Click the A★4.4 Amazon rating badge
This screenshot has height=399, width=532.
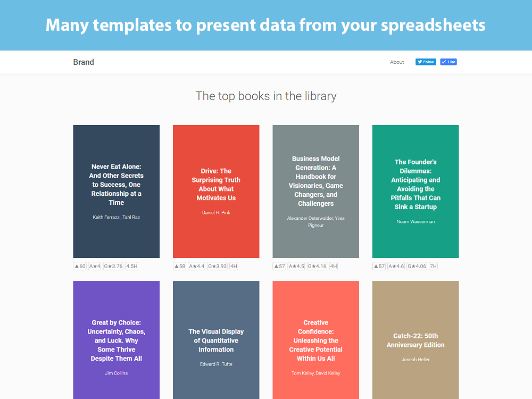[196, 267]
